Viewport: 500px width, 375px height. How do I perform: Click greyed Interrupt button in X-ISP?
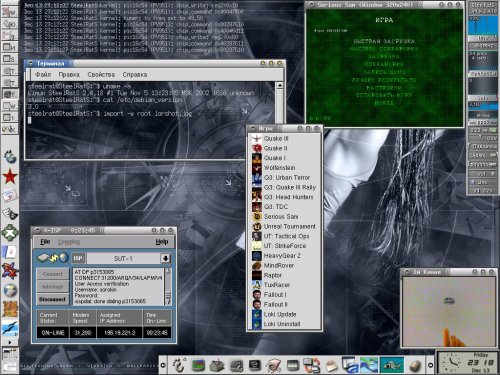[52, 287]
